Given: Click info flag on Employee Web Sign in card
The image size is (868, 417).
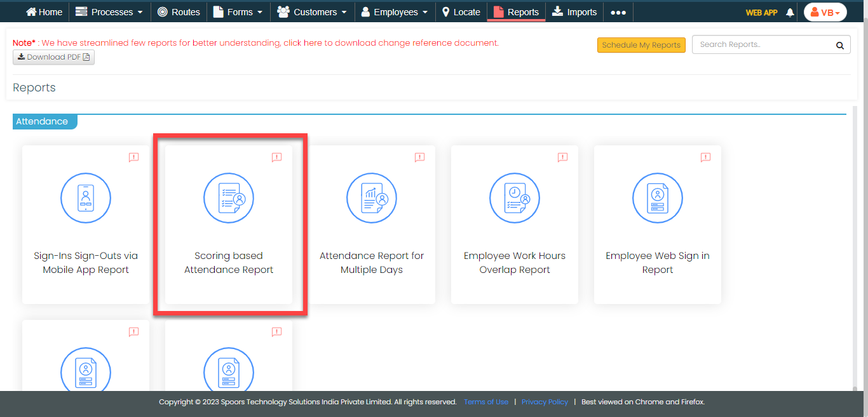Looking at the screenshot, I should pos(705,157).
